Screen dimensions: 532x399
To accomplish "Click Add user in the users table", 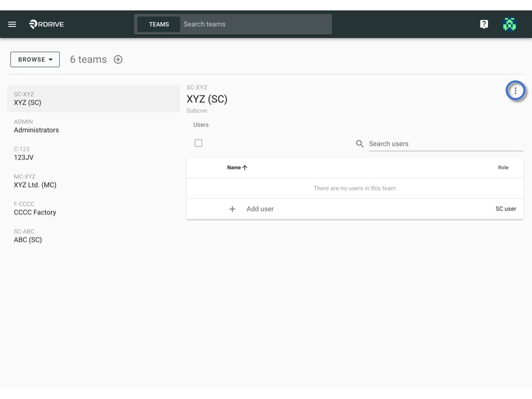I will [260, 209].
